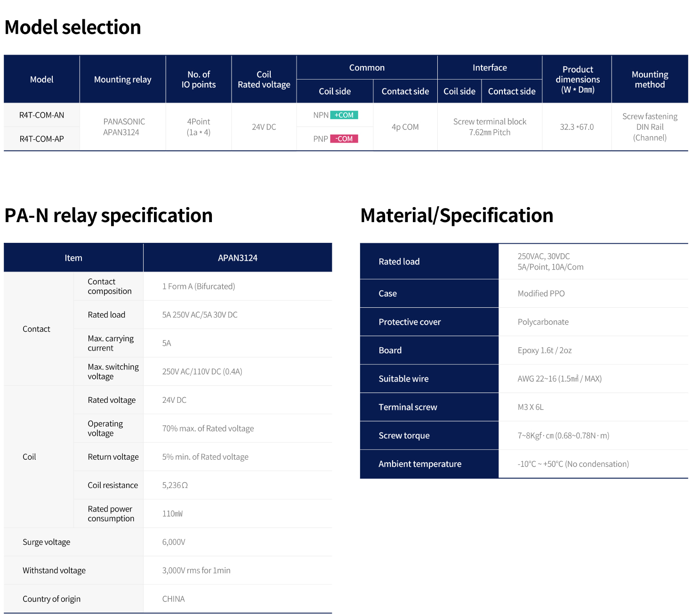Screen dimensions: 692x616
Task: Click the Model selection heading
Action: 73,27
